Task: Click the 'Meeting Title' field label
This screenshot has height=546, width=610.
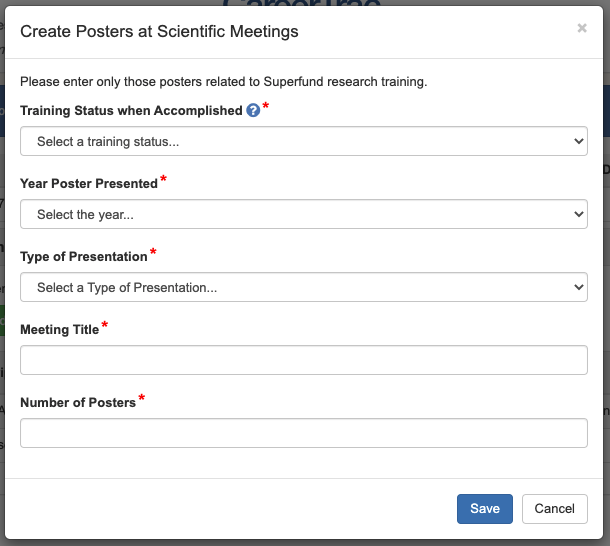Action: [x=60, y=330]
